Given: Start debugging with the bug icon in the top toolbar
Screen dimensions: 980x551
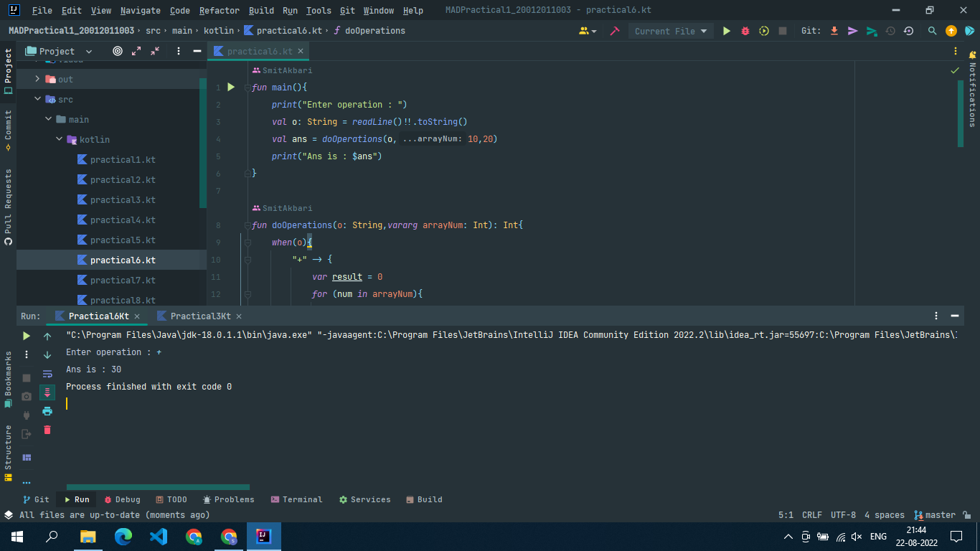Looking at the screenshot, I should [745, 31].
